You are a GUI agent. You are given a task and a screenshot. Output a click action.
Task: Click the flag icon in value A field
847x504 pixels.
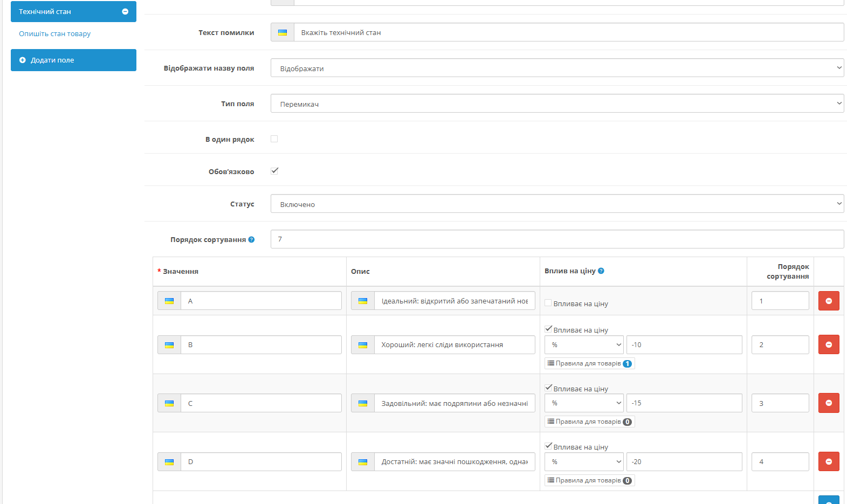tap(169, 301)
